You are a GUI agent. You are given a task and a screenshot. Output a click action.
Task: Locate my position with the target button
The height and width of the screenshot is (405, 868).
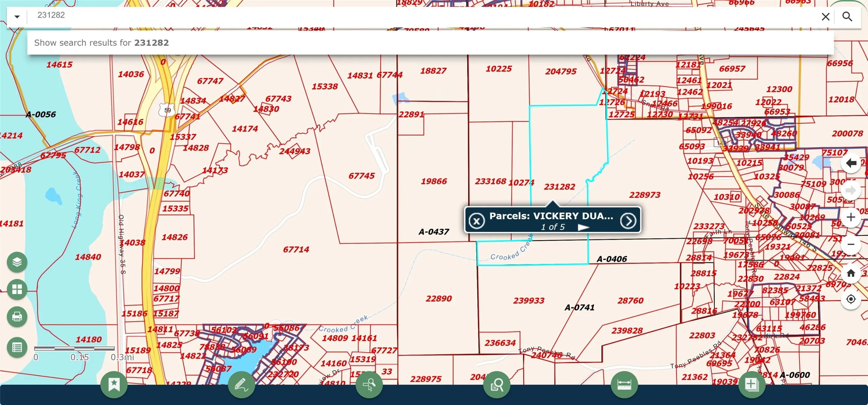pyautogui.click(x=851, y=299)
